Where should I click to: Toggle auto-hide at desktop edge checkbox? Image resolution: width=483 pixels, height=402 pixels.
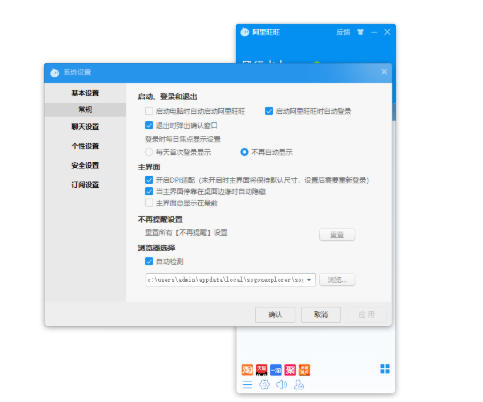[149, 191]
